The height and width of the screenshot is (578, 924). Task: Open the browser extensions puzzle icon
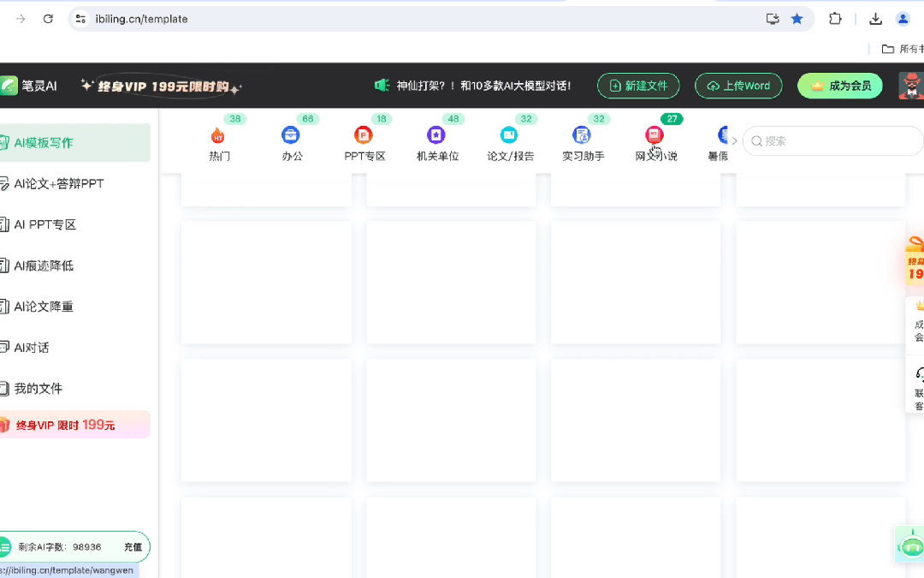click(835, 19)
